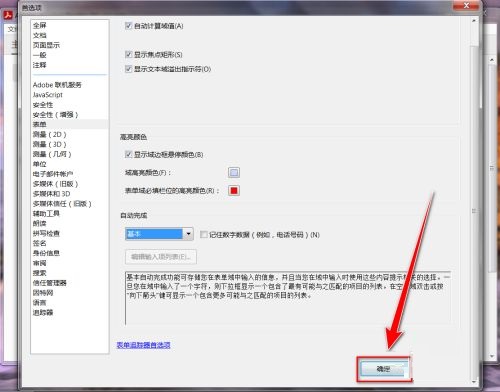Viewport: 500px width, 392px height.
Task: Select 辅助工具 category
Action: point(46,213)
